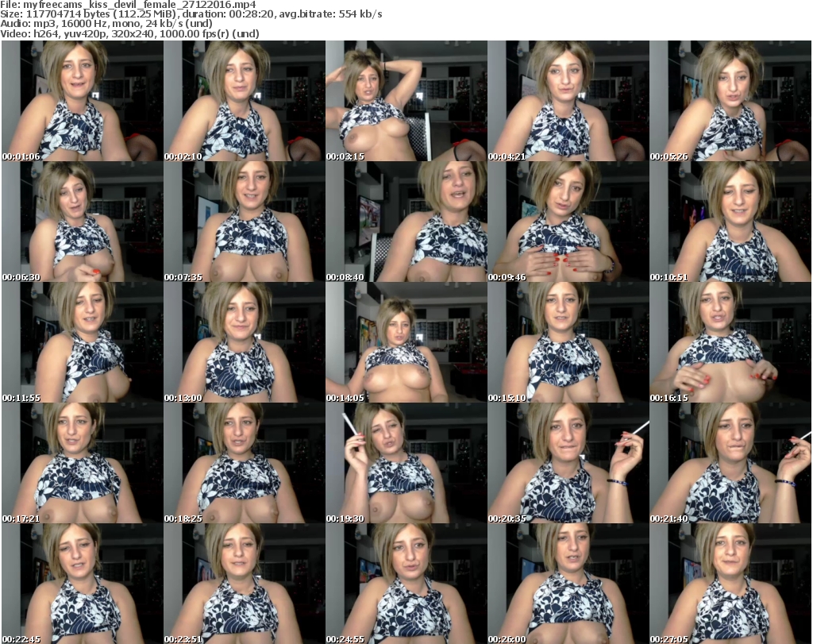Open the thumbnail stamped 00:05:26
The image size is (813, 644).
tap(730, 101)
